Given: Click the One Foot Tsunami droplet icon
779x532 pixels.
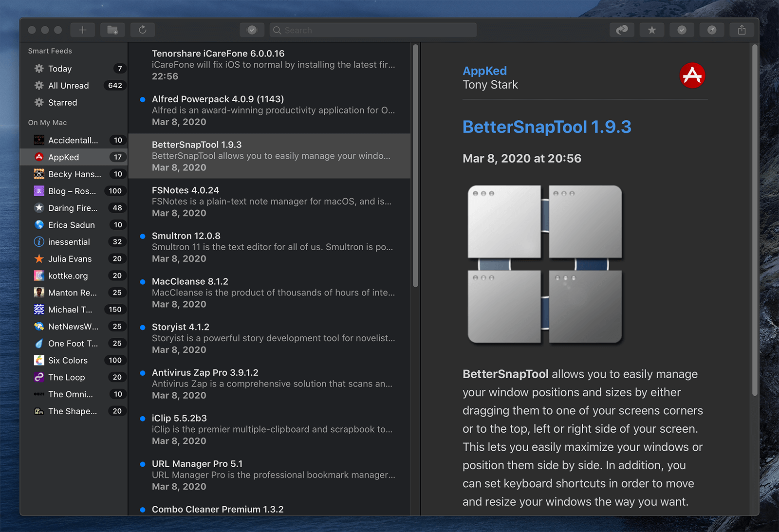Looking at the screenshot, I should [x=39, y=344].
